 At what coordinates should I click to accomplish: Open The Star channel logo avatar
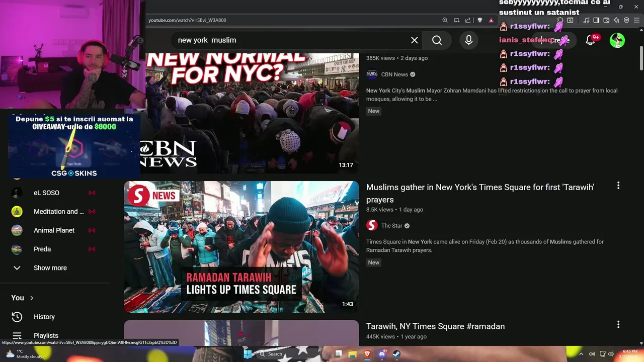pyautogui.click(x=372, y=225)
